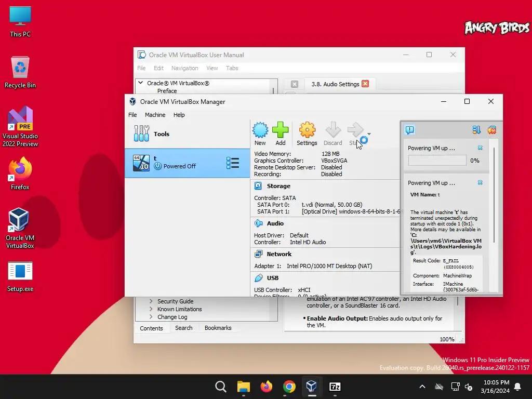Open the machine menu icon for VM t

point(233,163)
